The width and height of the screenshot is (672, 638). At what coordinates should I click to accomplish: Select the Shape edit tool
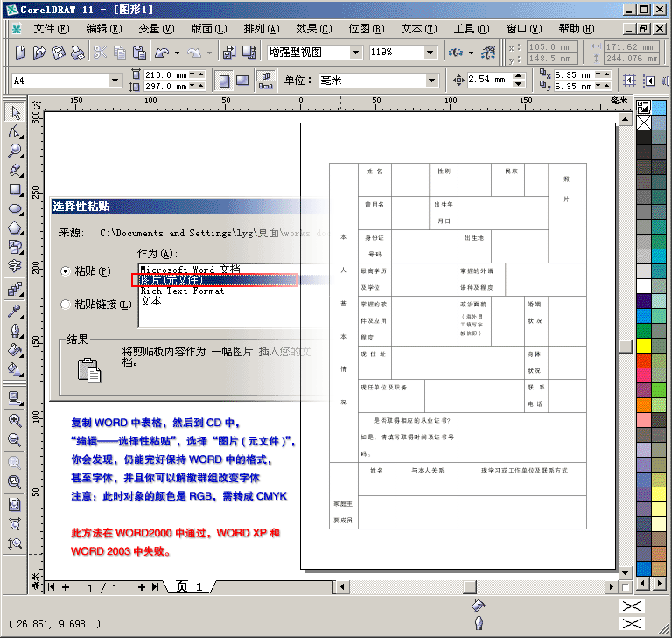(x=15, y=131)
